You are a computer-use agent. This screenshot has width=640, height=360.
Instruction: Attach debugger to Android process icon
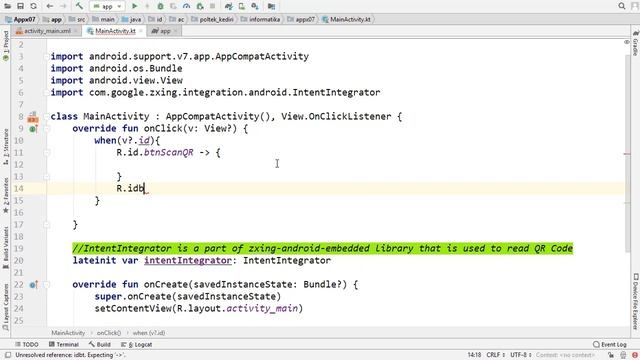pyautogui.click(x=200, y=6)
